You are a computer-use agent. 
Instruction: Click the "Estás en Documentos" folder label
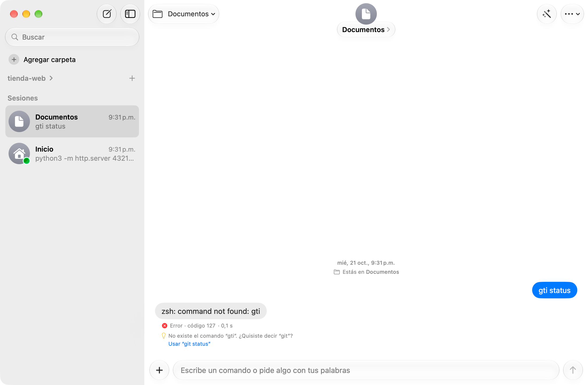pyautogui.click(x=366, y=272)
